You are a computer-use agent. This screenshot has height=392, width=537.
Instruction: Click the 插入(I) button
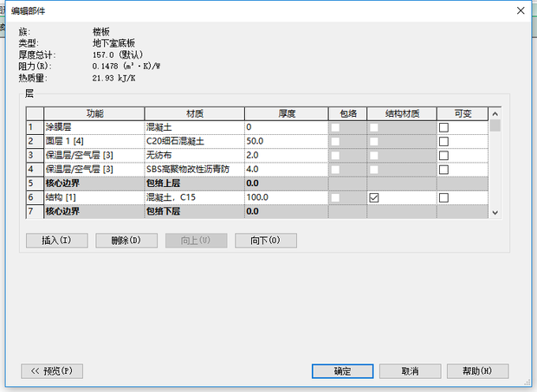click(x=56, y=241)
